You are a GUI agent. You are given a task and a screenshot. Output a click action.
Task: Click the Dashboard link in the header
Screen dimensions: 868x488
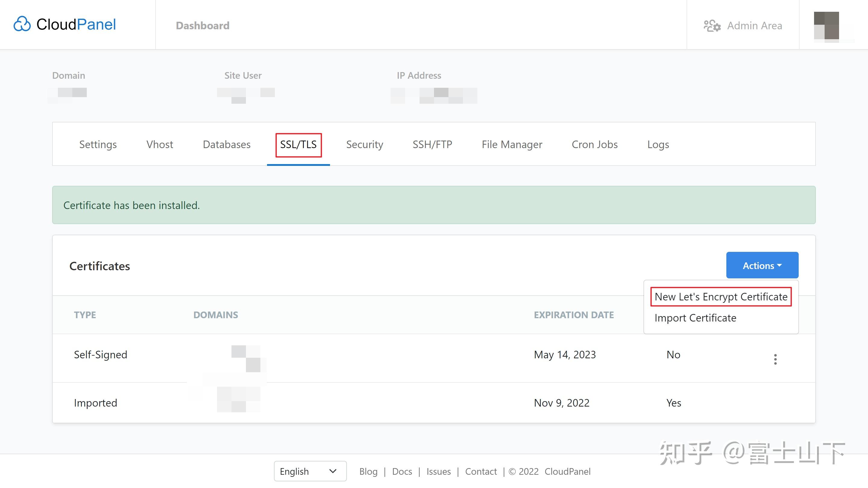[203, 26]
